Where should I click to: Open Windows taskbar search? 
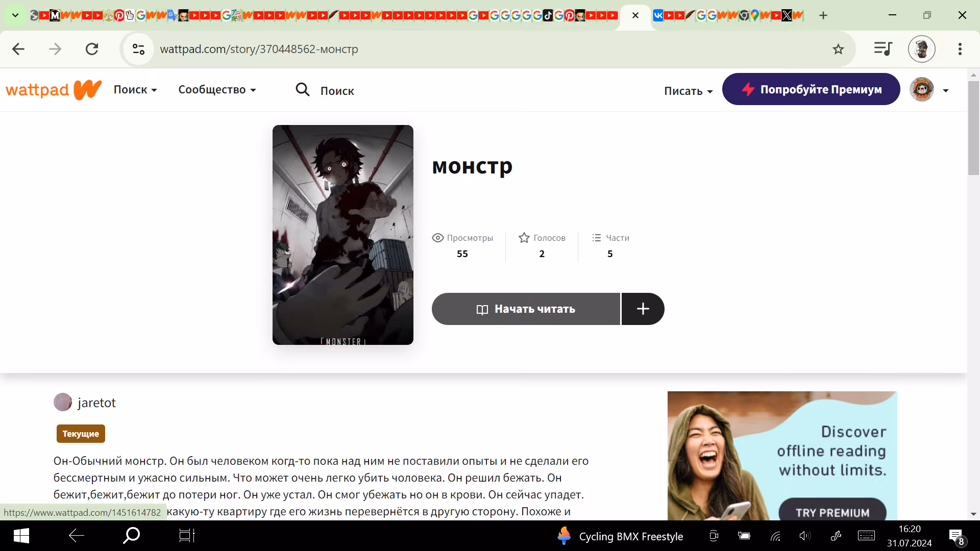point(132,536)
